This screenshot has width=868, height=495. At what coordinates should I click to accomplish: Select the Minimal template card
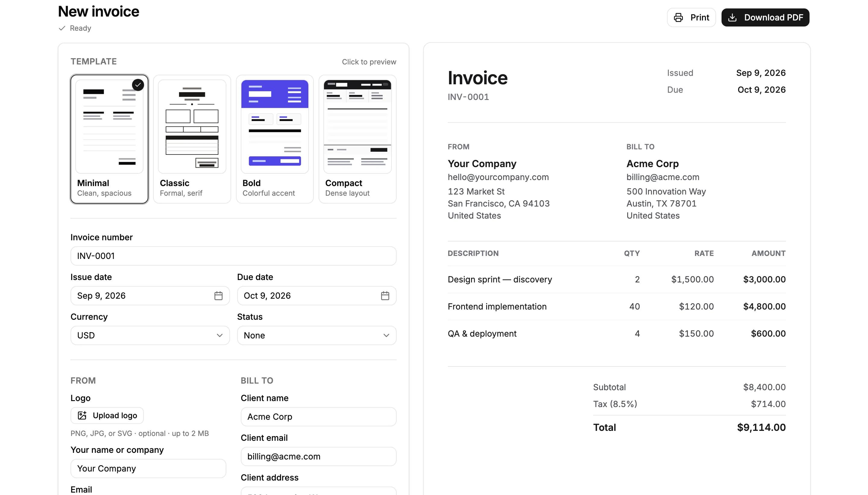click(109, 139)
